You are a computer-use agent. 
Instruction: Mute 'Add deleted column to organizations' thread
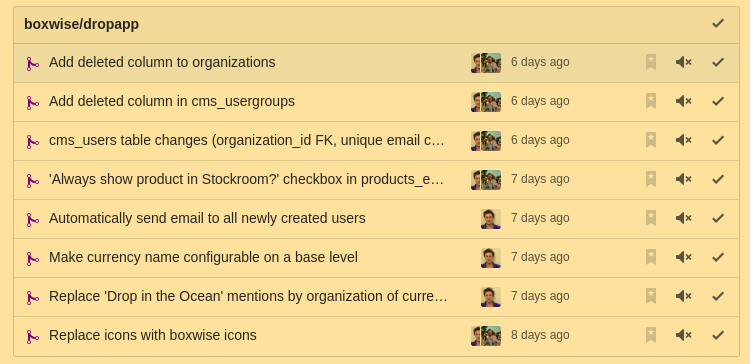[x=684, y=62]
